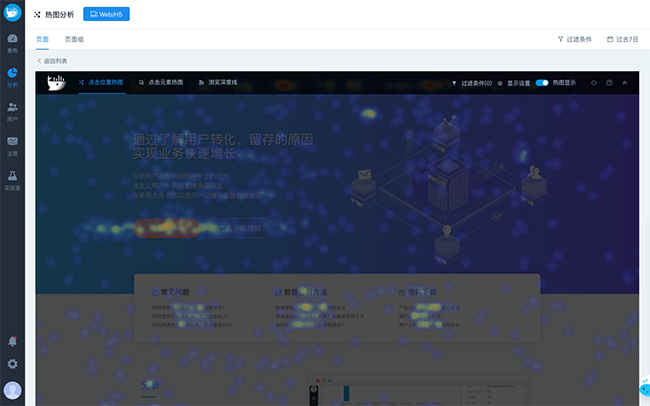Click the 常见问题 heading
This screenshot has width=650, height=406.
coord(175,292)
